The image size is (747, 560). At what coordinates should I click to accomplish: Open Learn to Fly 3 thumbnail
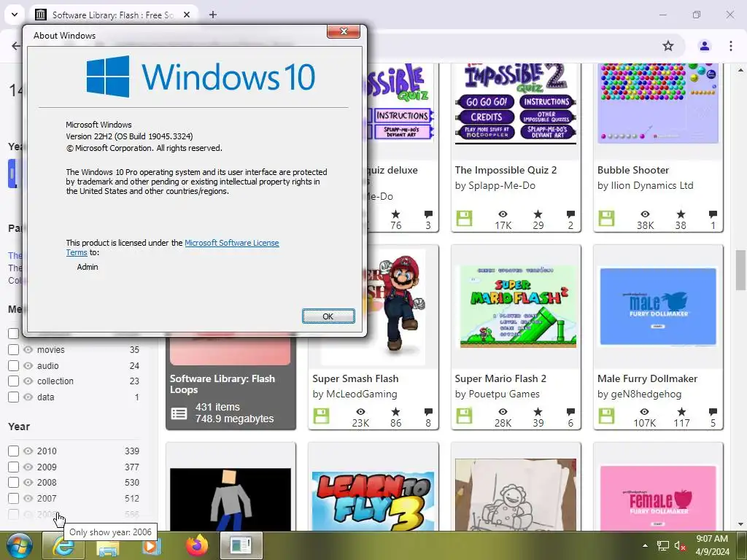pyautogui.click(x=373, y=500)
